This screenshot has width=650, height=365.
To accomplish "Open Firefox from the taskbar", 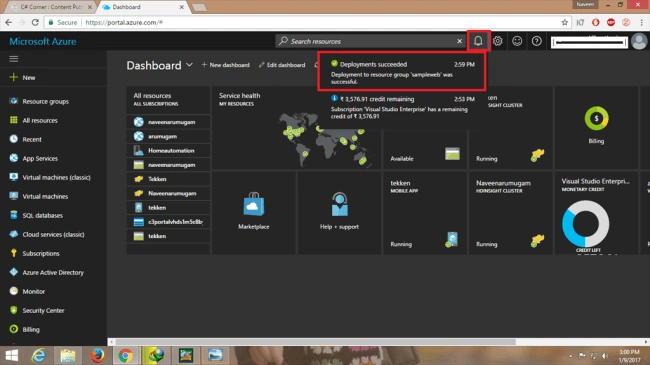I will coord(97,355).
